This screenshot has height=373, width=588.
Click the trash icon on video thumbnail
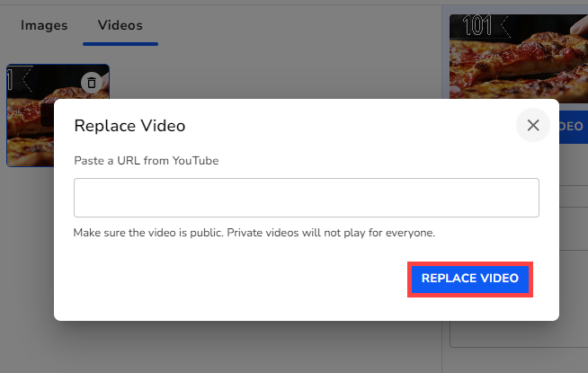(x=91, y=83)
